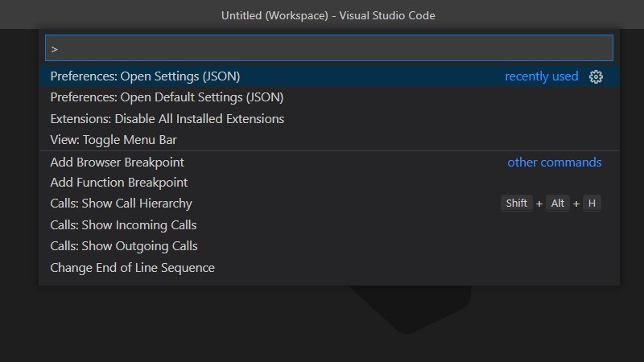
Task: Click the gear icon to configure keybinding
Action: click(x=596, y=76)
